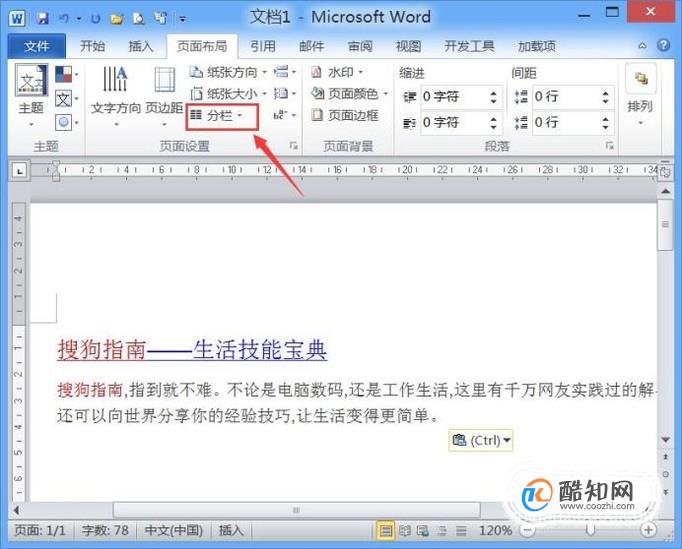Screen dimensions: 682x549
Task: Click the Redo icon in the quick access toolbar
Action: click(x=95, y=19)
